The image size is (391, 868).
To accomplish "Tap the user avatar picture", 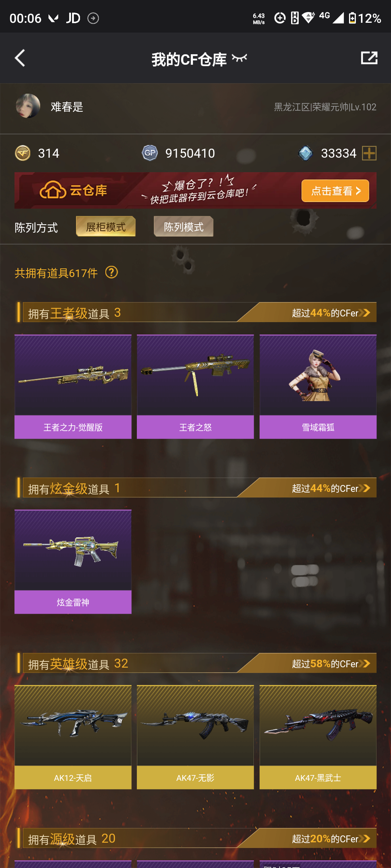I will pos(28,106).
